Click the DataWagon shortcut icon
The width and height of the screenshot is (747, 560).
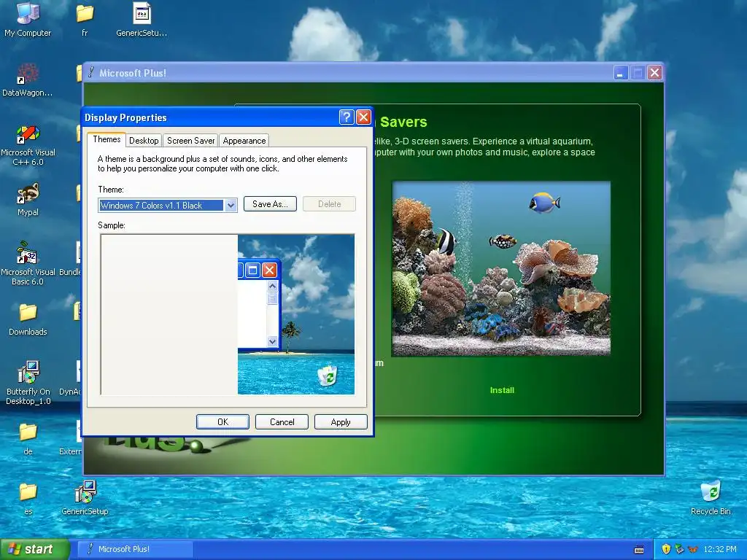(28, 79)
